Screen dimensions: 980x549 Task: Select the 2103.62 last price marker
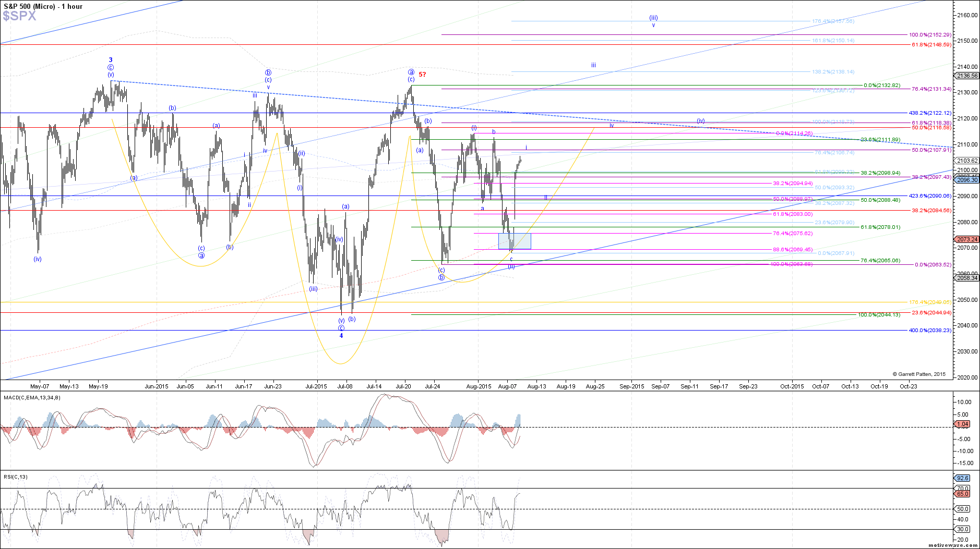(x=967, y=161)
